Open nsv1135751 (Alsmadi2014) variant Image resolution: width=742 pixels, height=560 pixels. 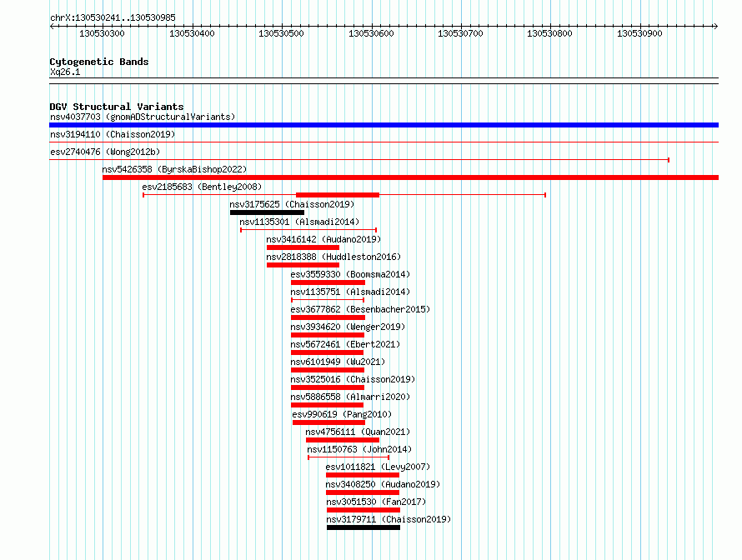point(351,292)
